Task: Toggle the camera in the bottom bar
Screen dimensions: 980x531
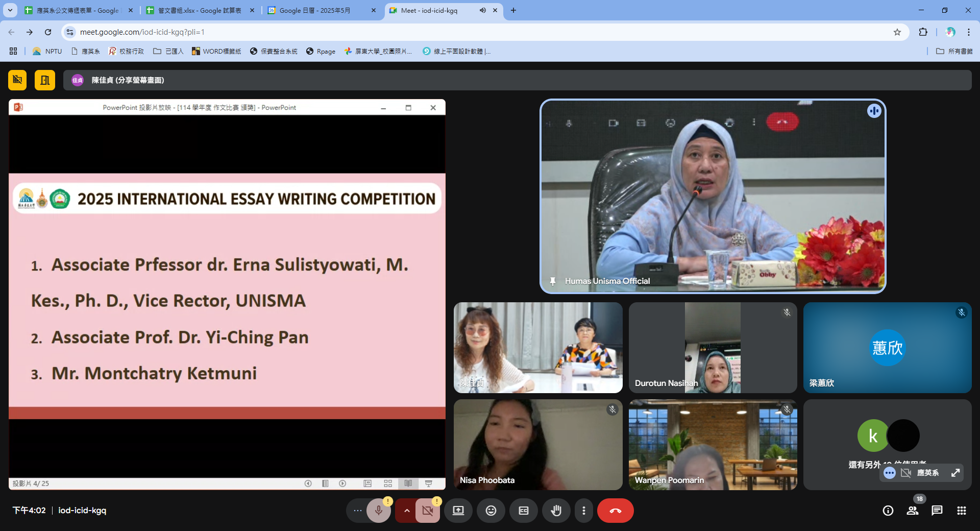Action: [x=428, y=511]
